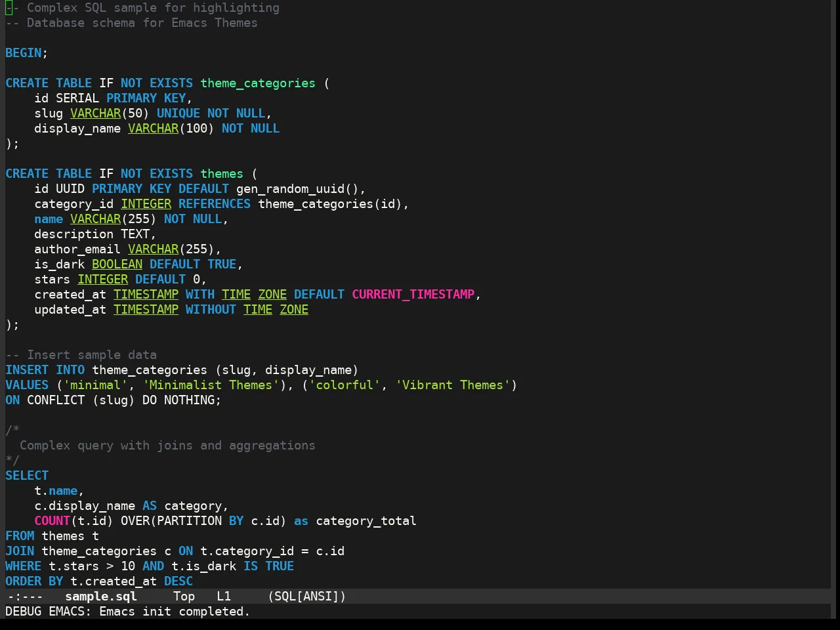Click INTEGER in the category_id line
Viewport: 840px width, 630px height.
pyautogui.click(x=146, y=204)
